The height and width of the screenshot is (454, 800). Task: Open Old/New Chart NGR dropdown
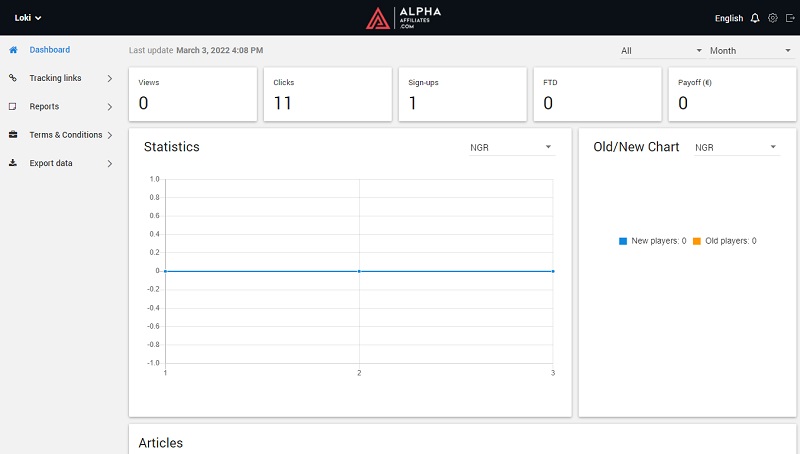(737, 147)
